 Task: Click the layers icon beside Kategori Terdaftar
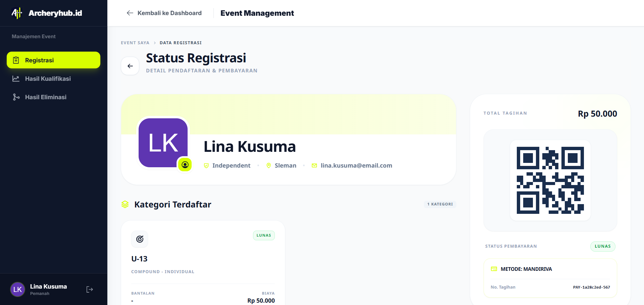point(125,204)
